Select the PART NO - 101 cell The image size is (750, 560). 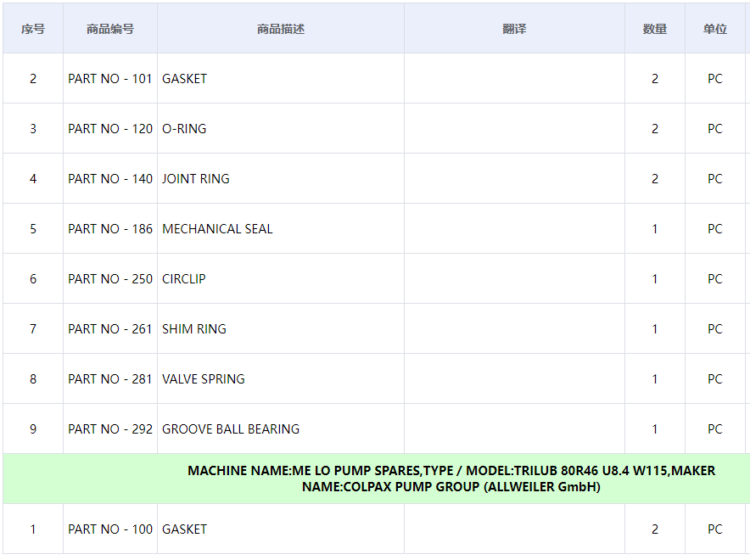tap(110, 79)
